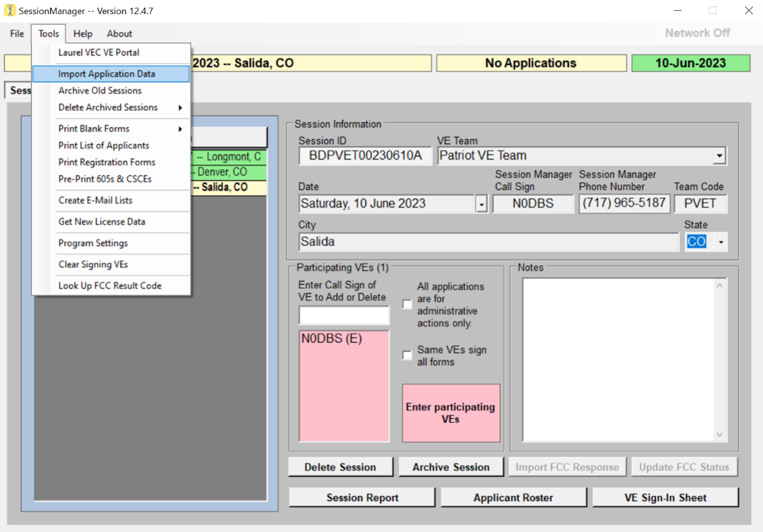Click the Import FCC Response button
This screenshot has width=763, height=532.
pyautogui.click(x=567, y=467)
